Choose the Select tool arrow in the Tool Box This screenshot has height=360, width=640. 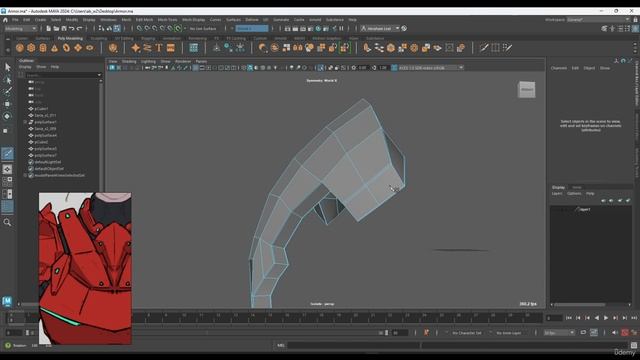coord(7,67)
